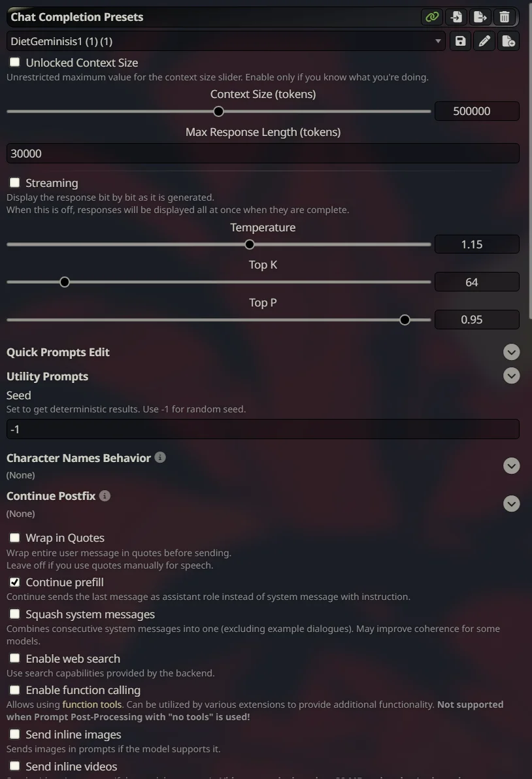Expand the Quick Prompts Edit section
This screenshot has width=532, height=779.
(512, 352)
